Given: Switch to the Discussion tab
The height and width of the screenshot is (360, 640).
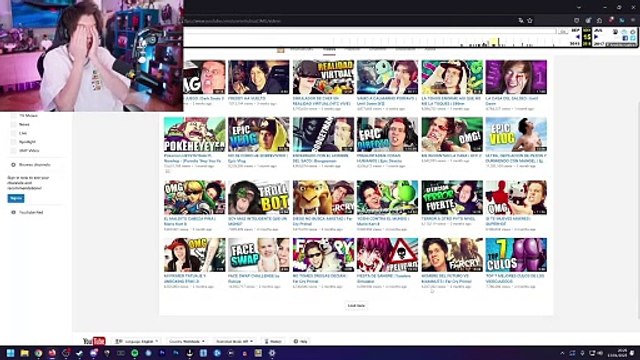Looking at the screenshot, I should point(405,49).
